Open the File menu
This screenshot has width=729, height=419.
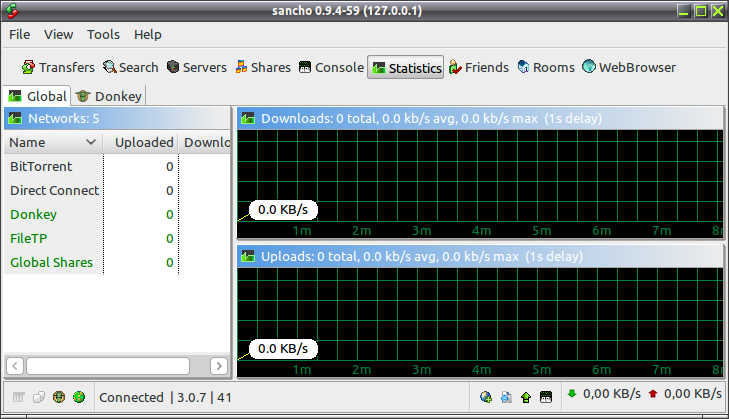(x=20, y=34)
